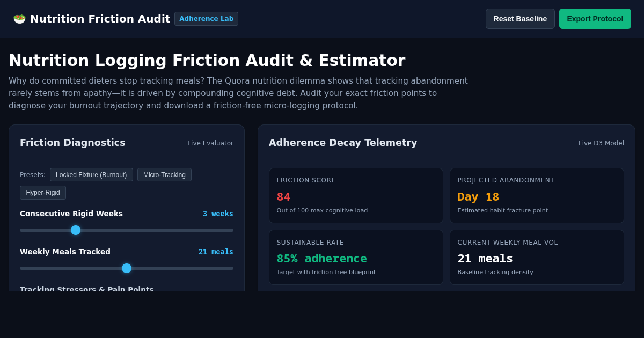Click the '85% adherence' sustainable rate value
The height and width of the screenshot is (338, 644).
pos(321,259)
